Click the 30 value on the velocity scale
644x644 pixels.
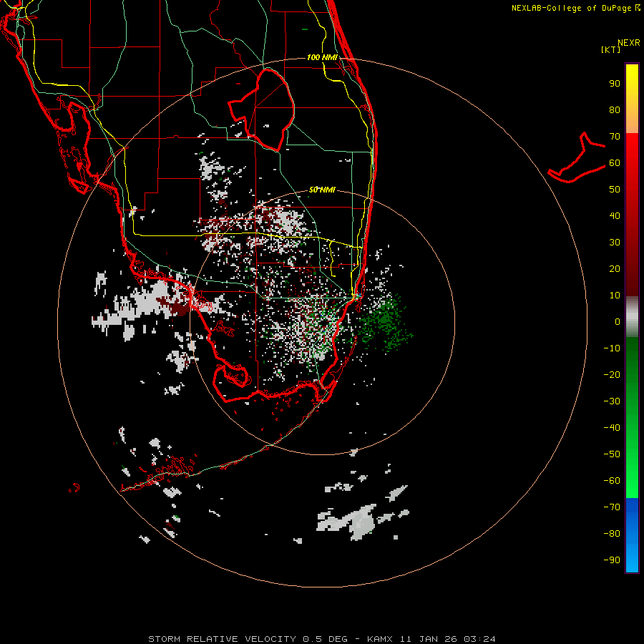[615, 243]
